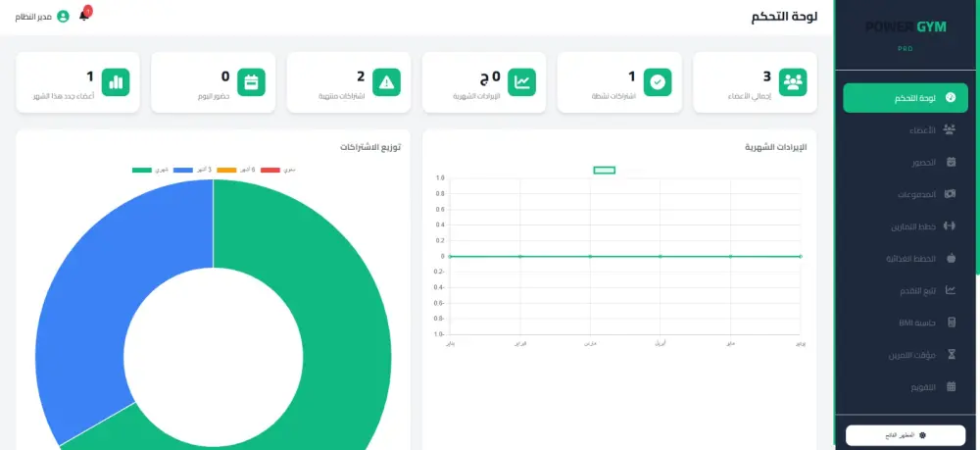Select لوحة التحكم in the sidebar menu
Image resolution: width=980 pixels, height=450 pixels.
905,97
